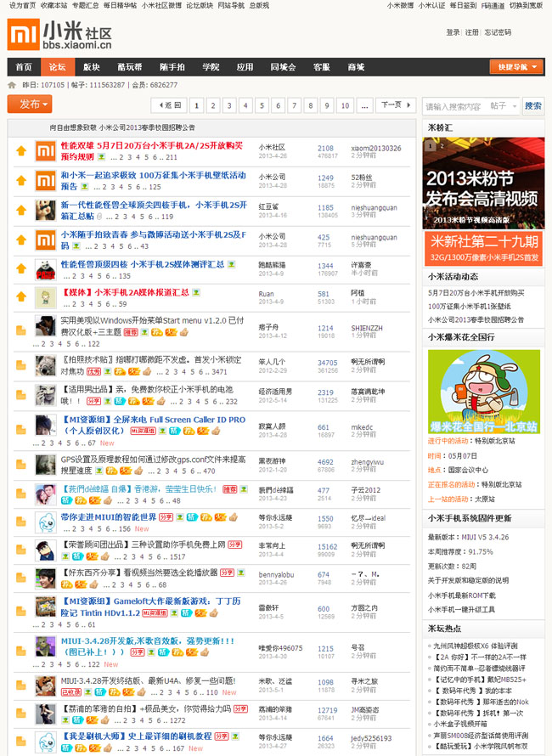552x756 pixels.
Task: Open 小米社区微博 top bar link
Action: coord(161,5)
